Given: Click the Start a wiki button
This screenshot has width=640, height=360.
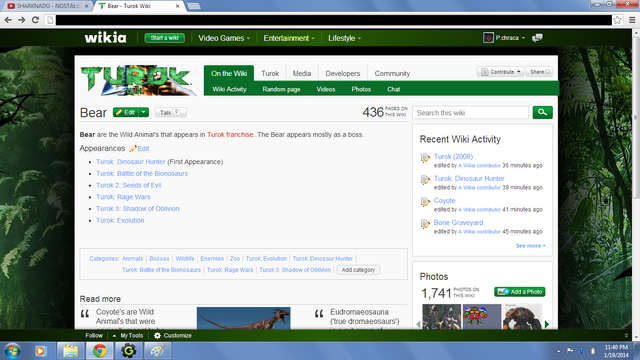Looking at the screenshot, I should [x=164, y=38].
